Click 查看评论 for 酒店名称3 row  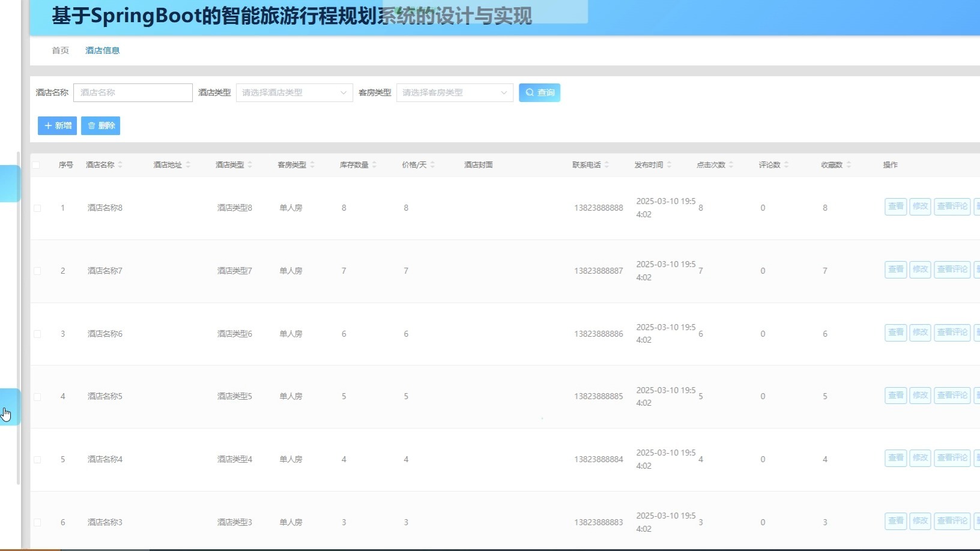click(952, 521)
